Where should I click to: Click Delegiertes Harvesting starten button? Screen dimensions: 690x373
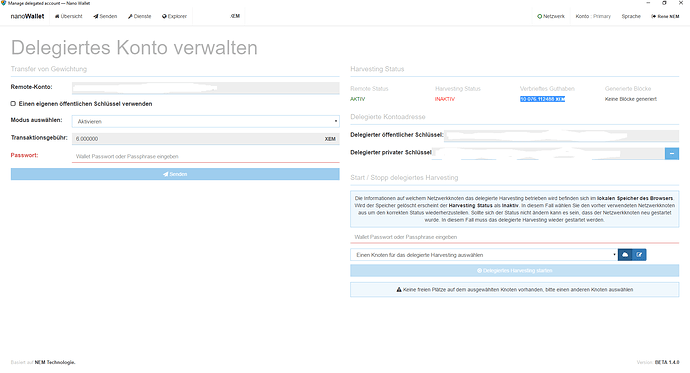click(x=514, y=271)
